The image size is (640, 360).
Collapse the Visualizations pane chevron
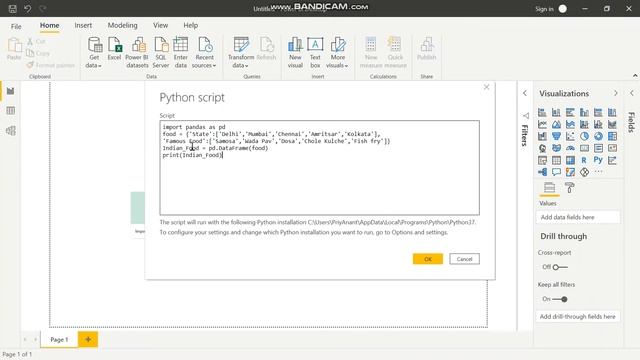[616, 93]
